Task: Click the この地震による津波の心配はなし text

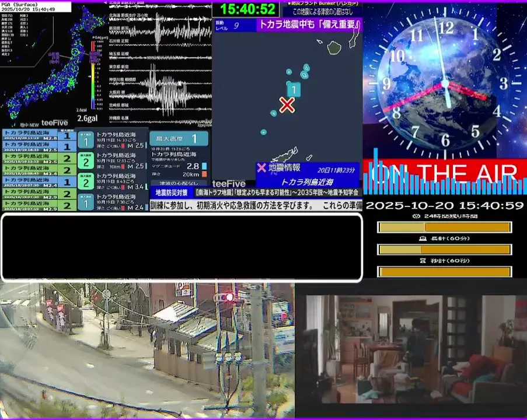Action: point(322,12)
